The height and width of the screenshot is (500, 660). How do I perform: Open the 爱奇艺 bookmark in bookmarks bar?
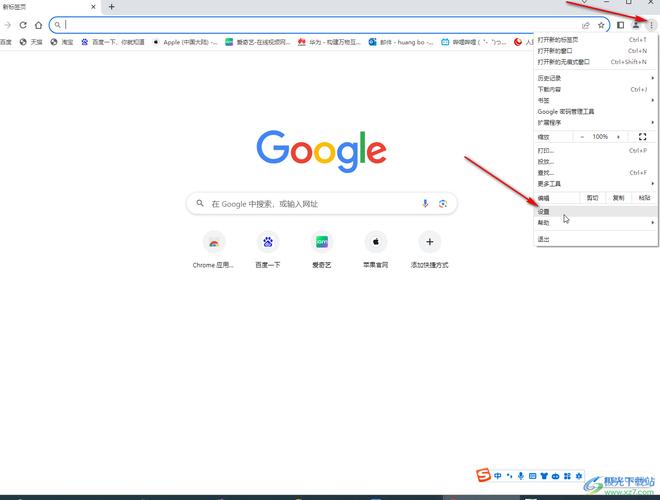pyautogui.click(x=258, y=42)
